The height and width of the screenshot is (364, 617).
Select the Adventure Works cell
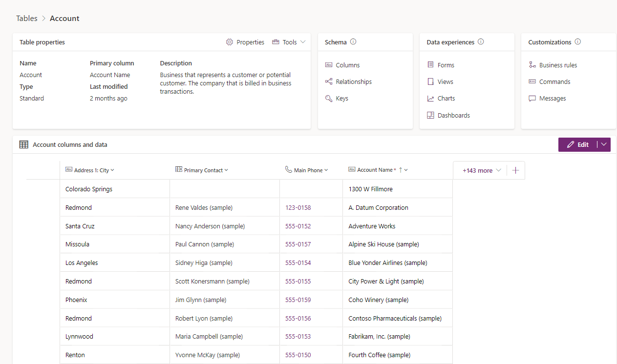[x=398, y=226]
